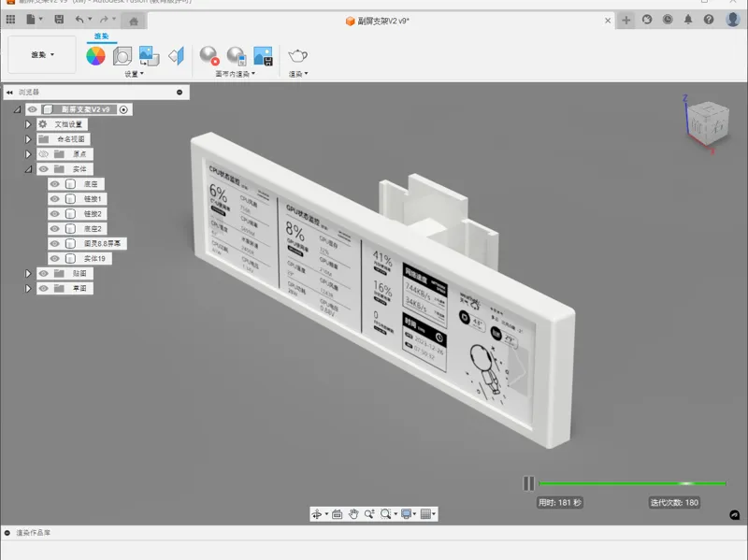Select the Pan hand tool
748x560 pixels.
click(353, 514)
